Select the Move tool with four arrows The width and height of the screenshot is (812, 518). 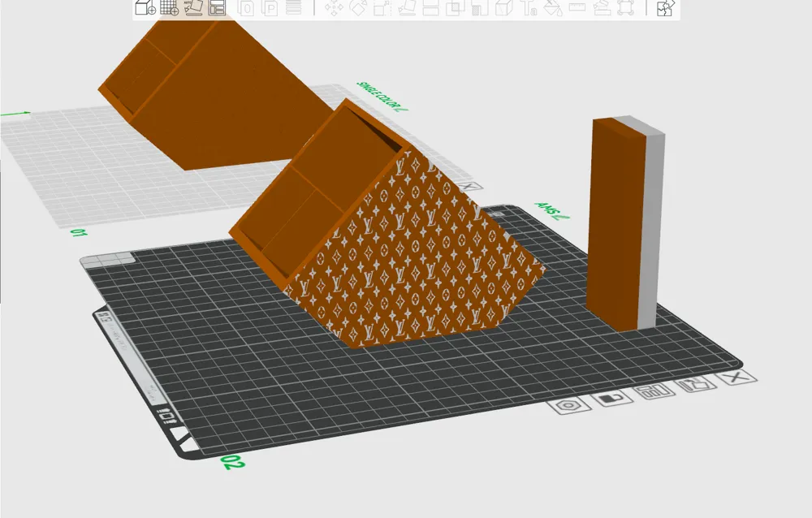click(334, 7)
